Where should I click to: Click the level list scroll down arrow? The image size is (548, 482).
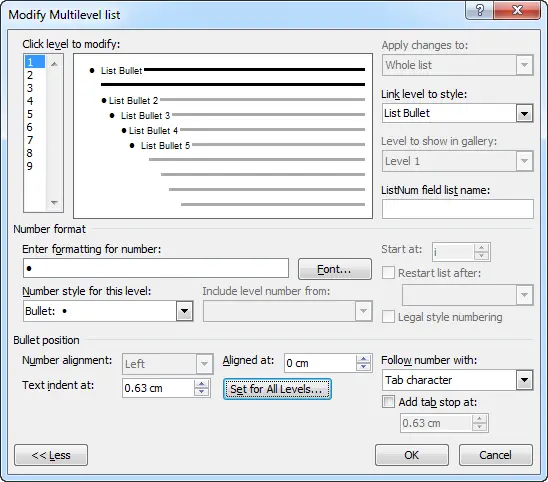coord(54,203)
